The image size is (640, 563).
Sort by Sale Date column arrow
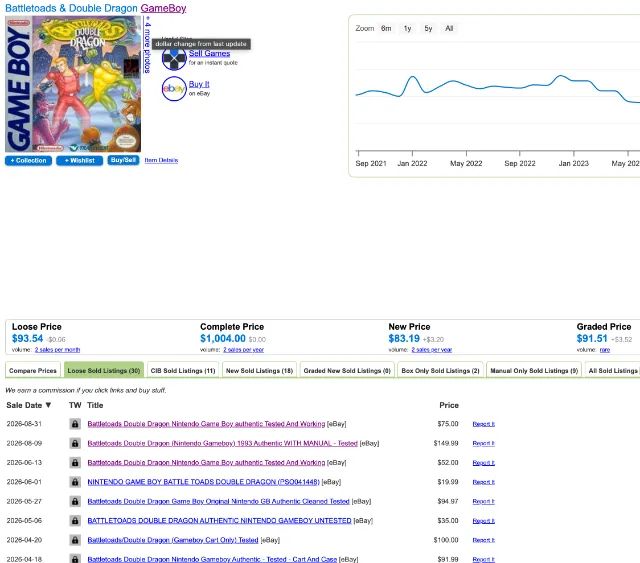click(x=48, y=405)
